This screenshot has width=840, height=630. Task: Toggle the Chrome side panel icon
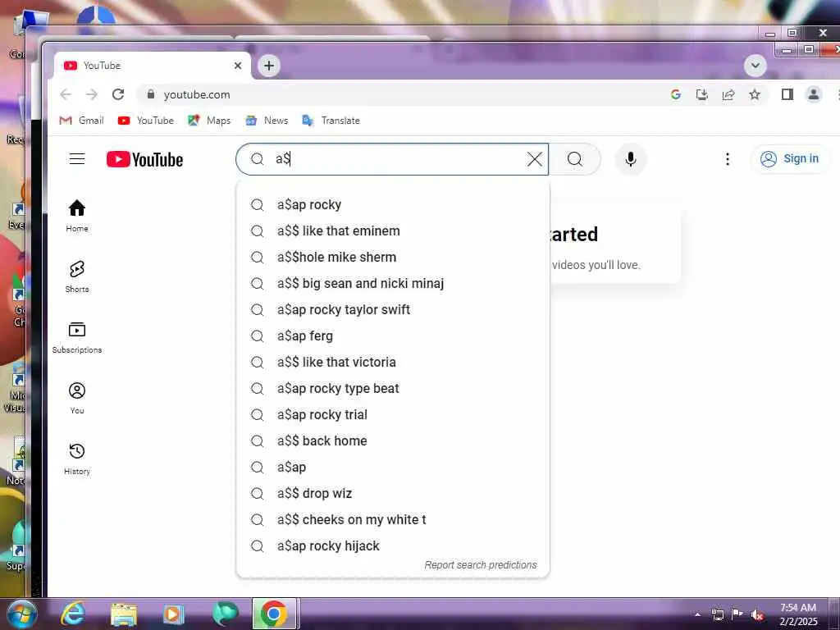pyautogui.click(x=787, y=95)
